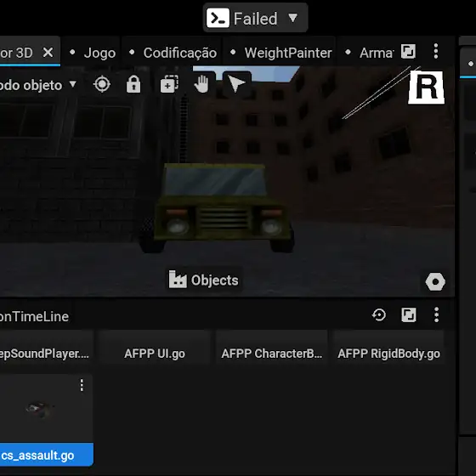Toggle the selection lock padlock icon
The image size is (476, 476).
point(133,84)
